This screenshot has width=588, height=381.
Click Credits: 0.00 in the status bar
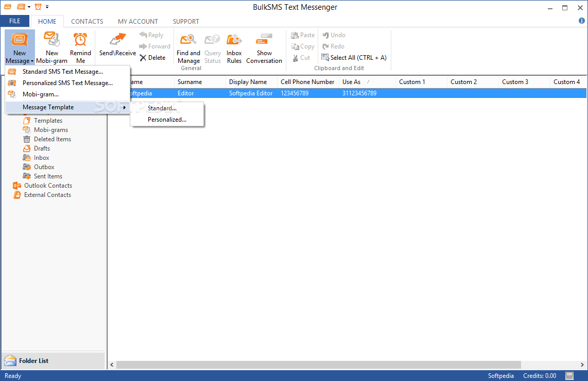[540, 376]
